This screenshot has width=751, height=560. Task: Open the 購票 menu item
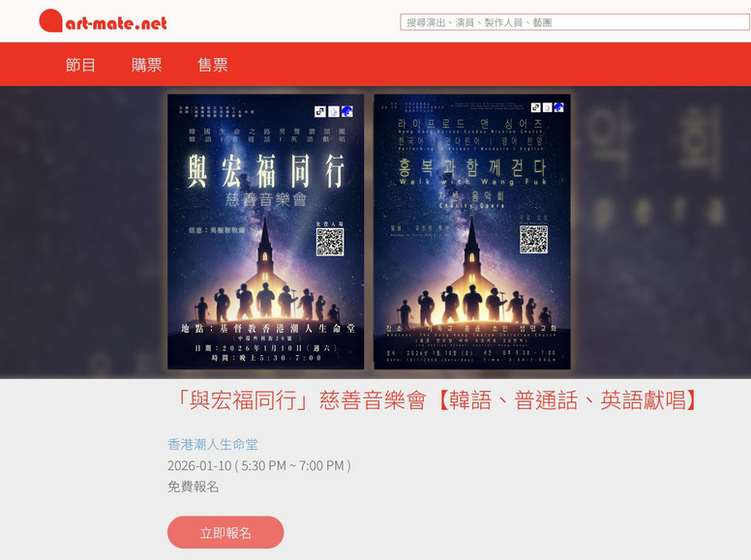coord(146,65)
